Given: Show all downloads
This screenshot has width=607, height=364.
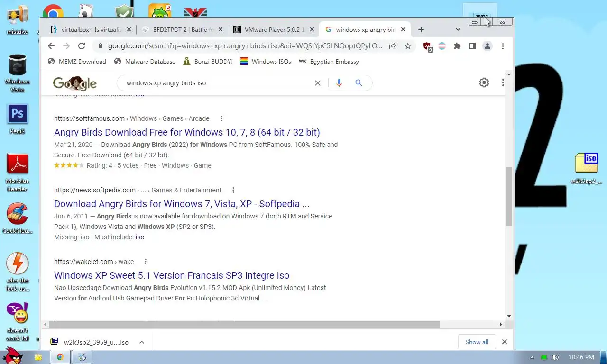Looking at the screenshot, I should [x=477, y=342].
